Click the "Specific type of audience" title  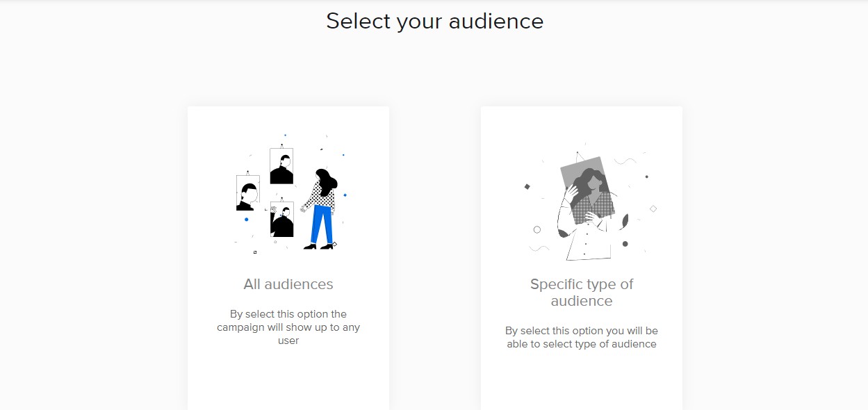tap(582, 293)
